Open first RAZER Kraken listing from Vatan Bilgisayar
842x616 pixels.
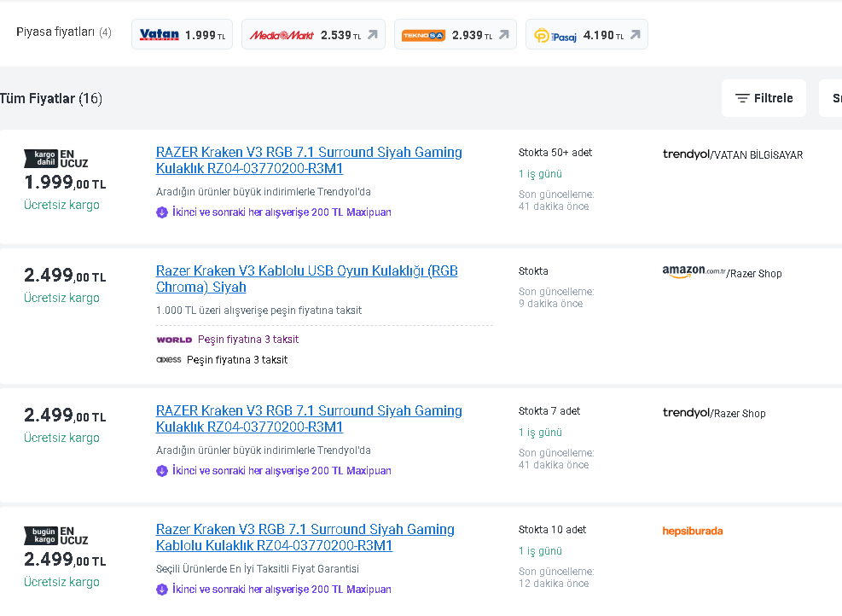tap(309, 160)
